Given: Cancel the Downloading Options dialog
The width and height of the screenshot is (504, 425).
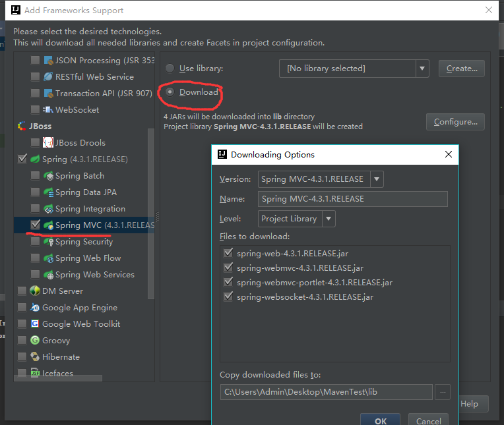Looking at the screenshot, I should [x=428, y=420].
